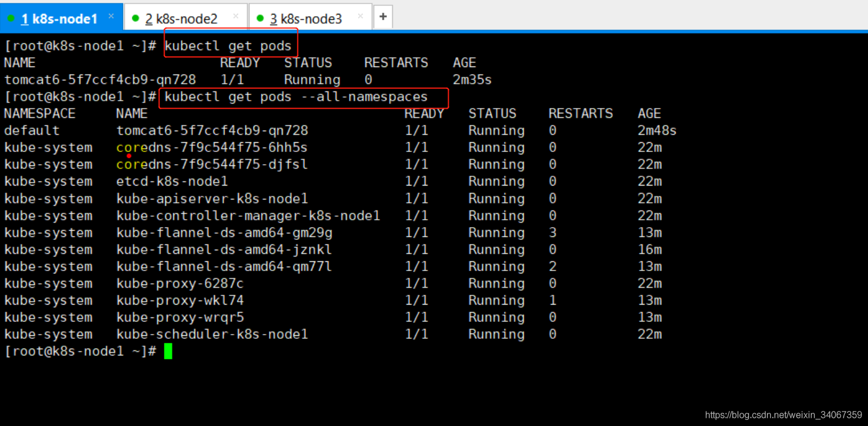Click pod kube-scheduler-k8s-node1

(212, 334)
